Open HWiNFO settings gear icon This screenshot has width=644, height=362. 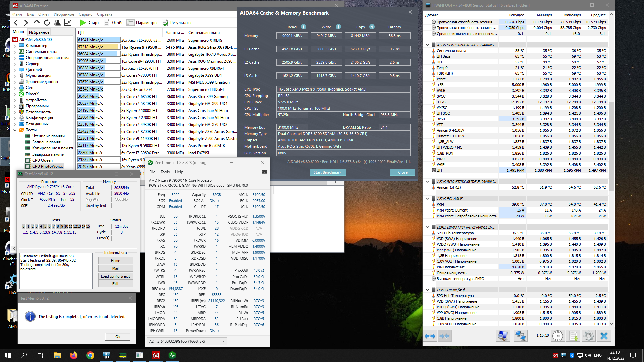(588, 336)
